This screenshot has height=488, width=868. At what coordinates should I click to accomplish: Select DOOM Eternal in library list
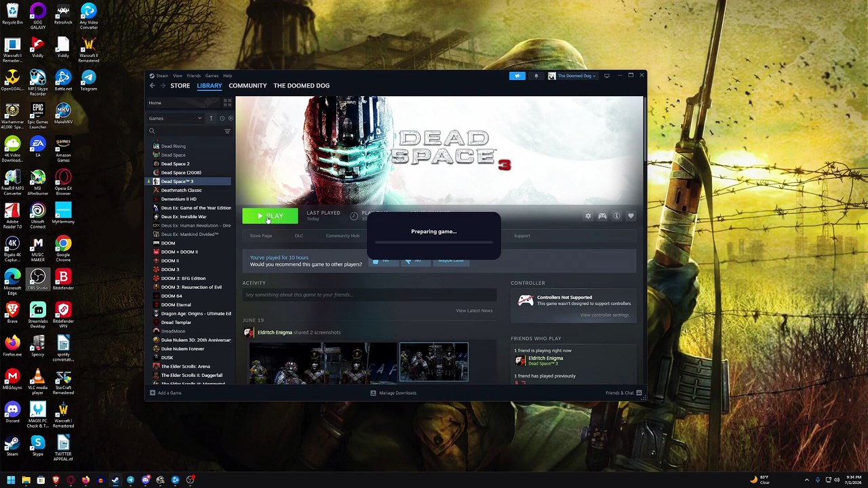pos(176,305)
